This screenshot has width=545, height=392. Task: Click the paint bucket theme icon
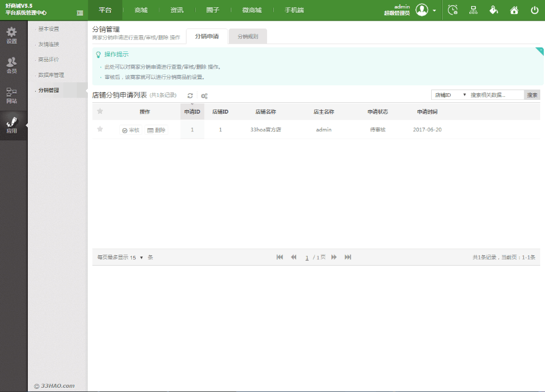pyautogui.click(x=494, y=10)
